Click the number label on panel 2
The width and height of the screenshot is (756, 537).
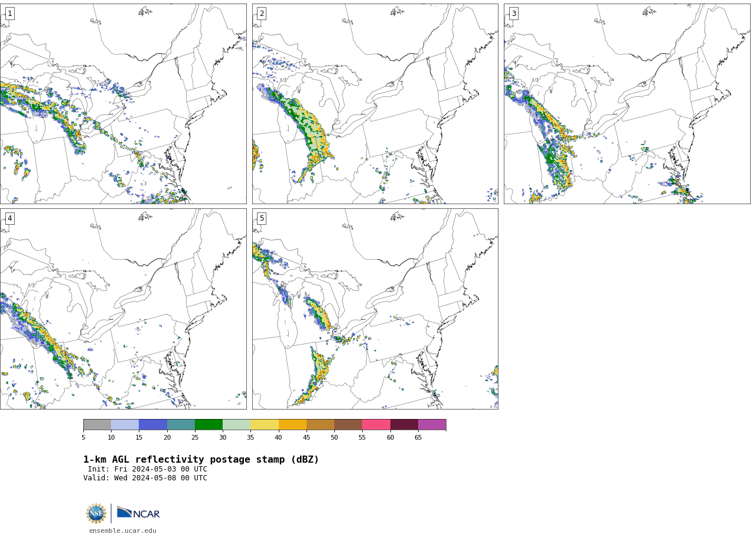tap(262, 14)
